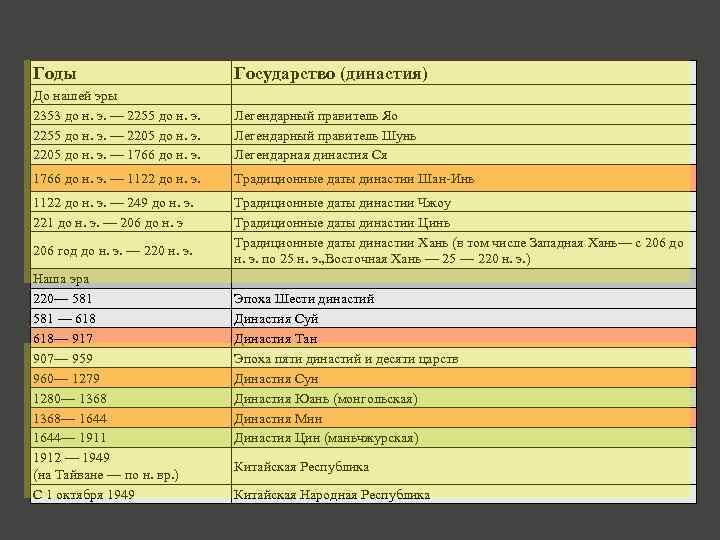Click 'Эпоха Шести династий' cell
The height and width of the screenshot is (540, 720).
(464, 298)
